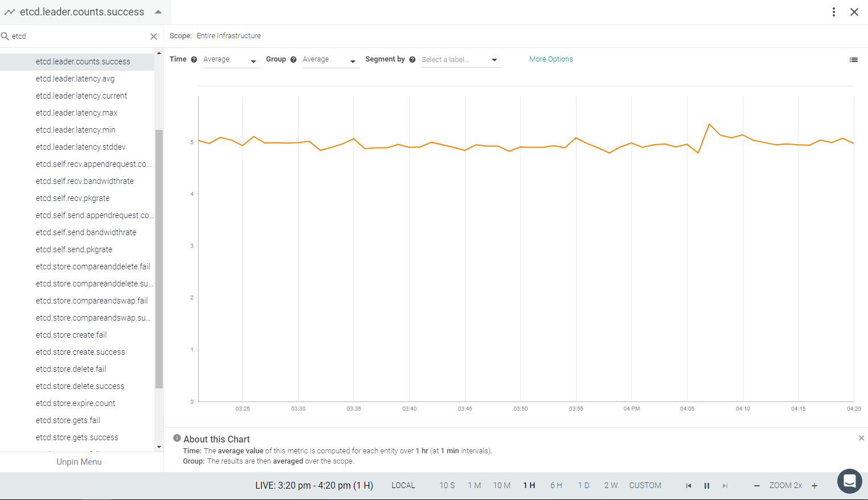The image size is (868, 500).
Task: Dismiss the About this Chart panel
Action: pos(861,438)
